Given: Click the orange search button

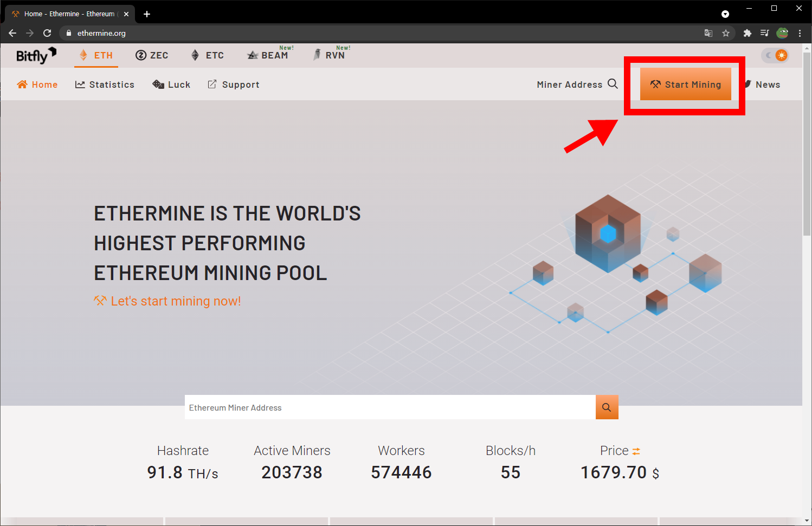Looking at the screenshot, I should click(x=607, y=407).
